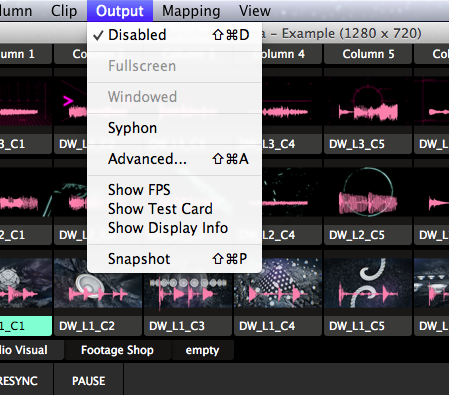The width and height of the screenshot is (449, 395).
Task: Open the Clip menu
Action: (x=64, y=11)
